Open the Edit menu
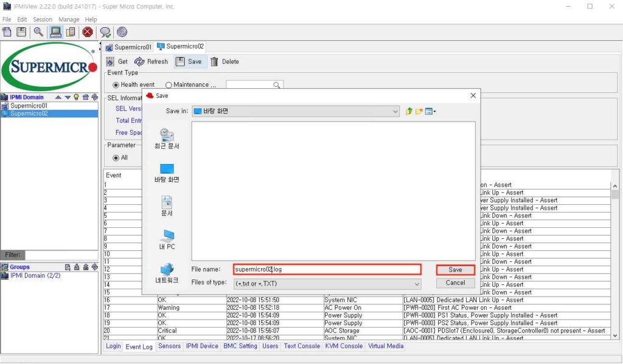Screen dimensions: 623x364 coord(22,19)
